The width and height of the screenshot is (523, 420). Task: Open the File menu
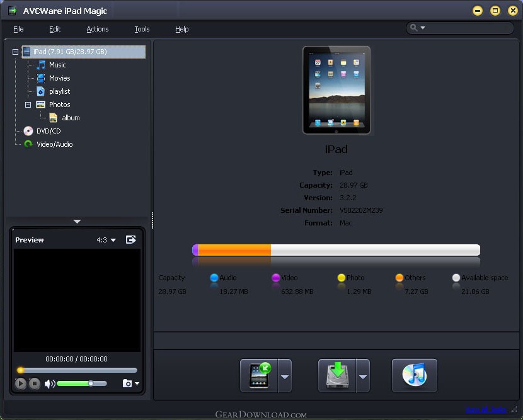(x=18, y=29)
